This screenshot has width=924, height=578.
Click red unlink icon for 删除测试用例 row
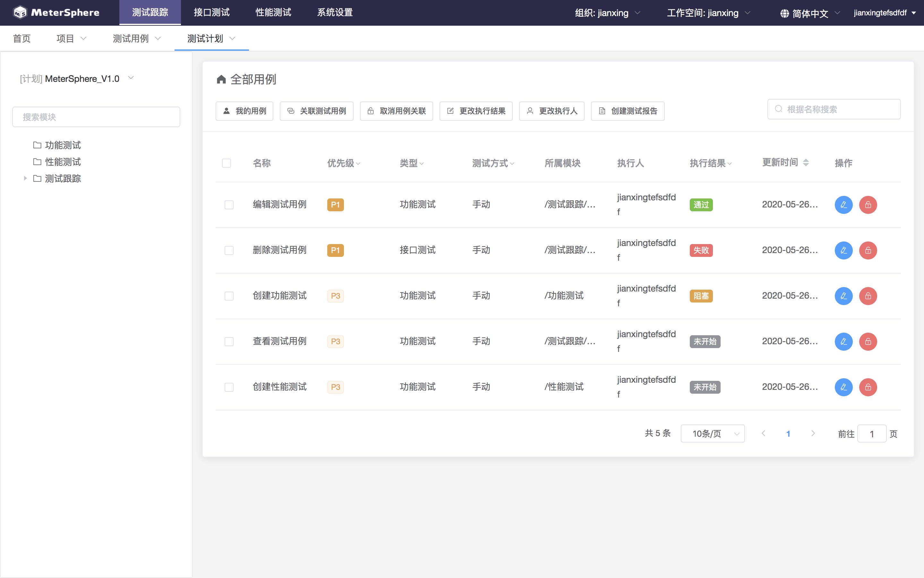(x=868, y=250)
